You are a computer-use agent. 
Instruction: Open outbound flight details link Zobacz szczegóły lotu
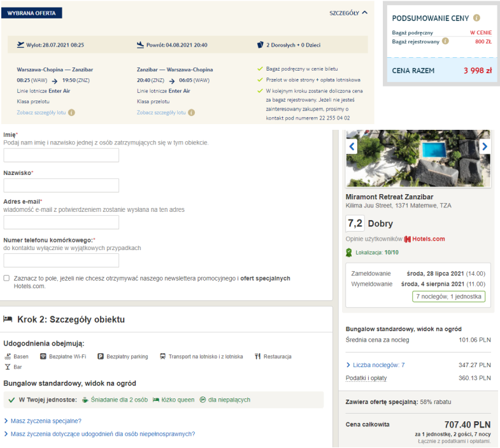tap(41, 113)
